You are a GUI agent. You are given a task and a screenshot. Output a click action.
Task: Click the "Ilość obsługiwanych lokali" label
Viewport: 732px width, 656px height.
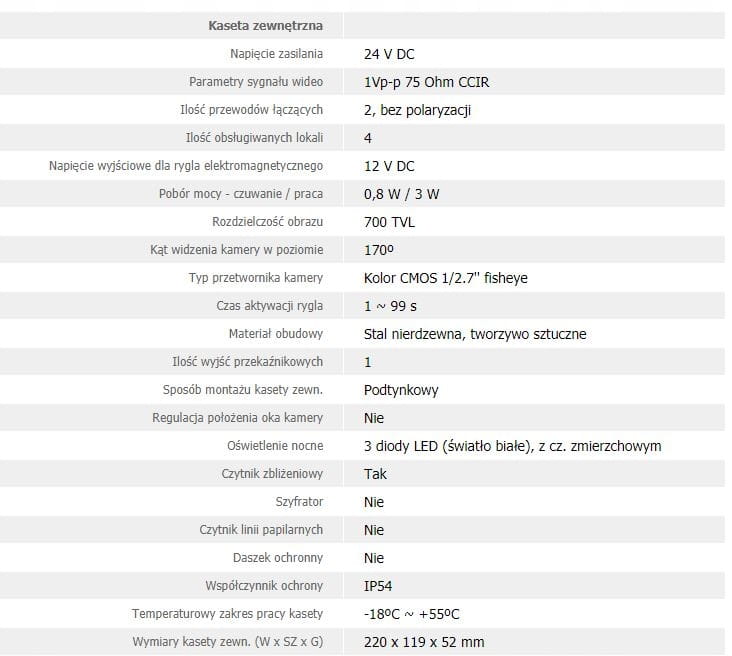[x=261, y=138]
